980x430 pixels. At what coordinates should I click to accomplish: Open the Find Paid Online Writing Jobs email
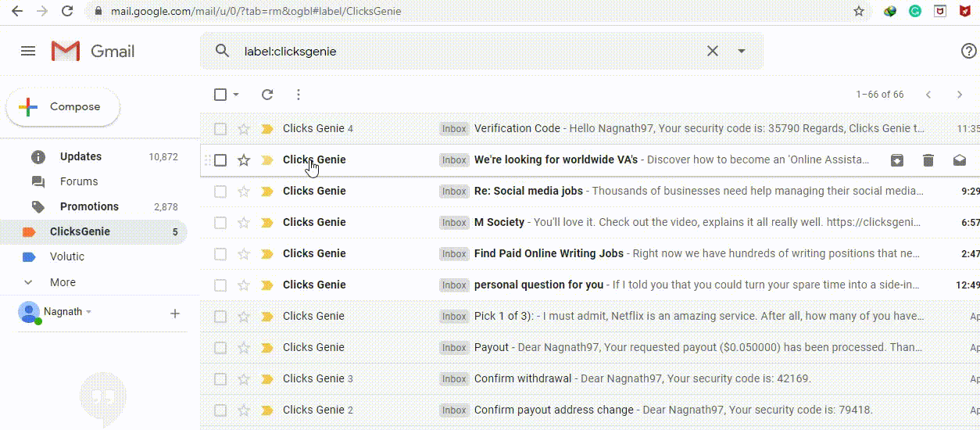tap(590, 254)
